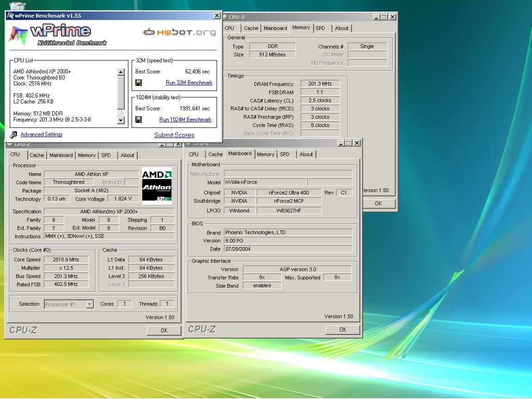Click the nForce2 Ultra 400 chipset field
This screenshot has width=532, height=399.
point(289,193)
